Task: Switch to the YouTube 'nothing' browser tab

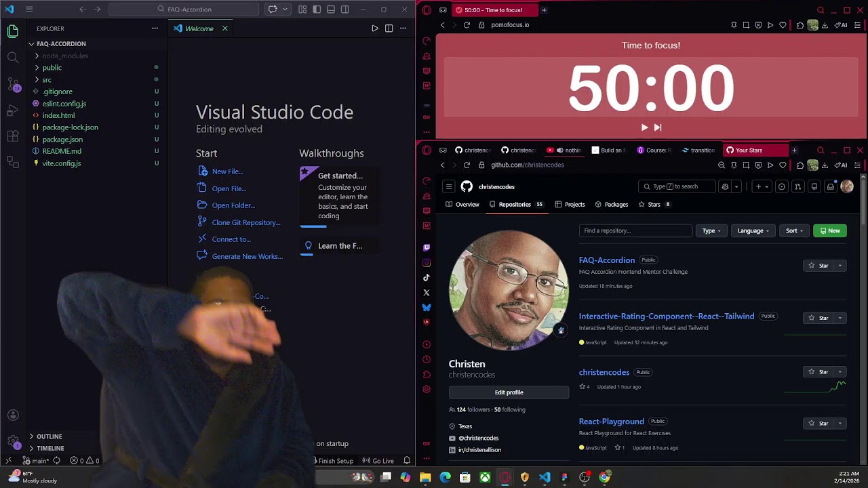Action: pos(565,150)
